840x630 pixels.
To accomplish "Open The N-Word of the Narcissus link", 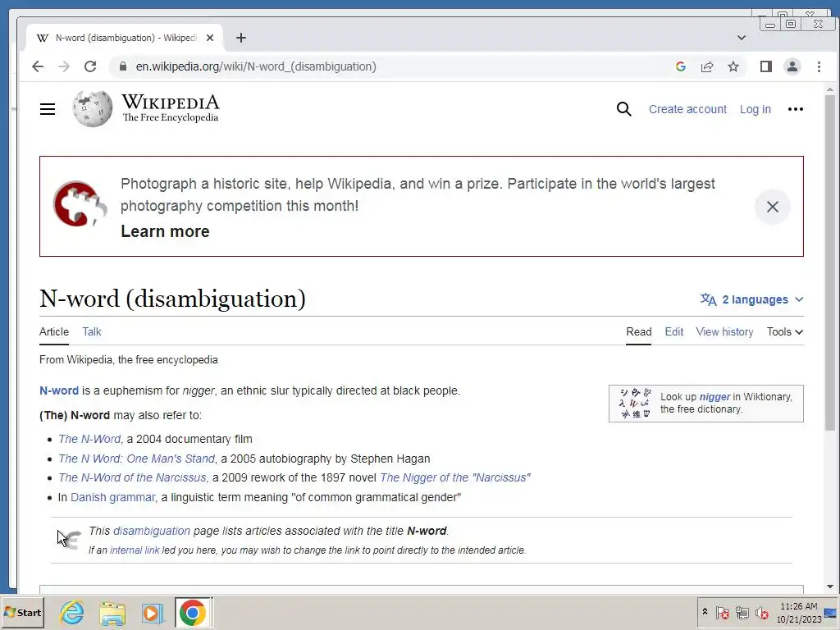I will [132, 477].
